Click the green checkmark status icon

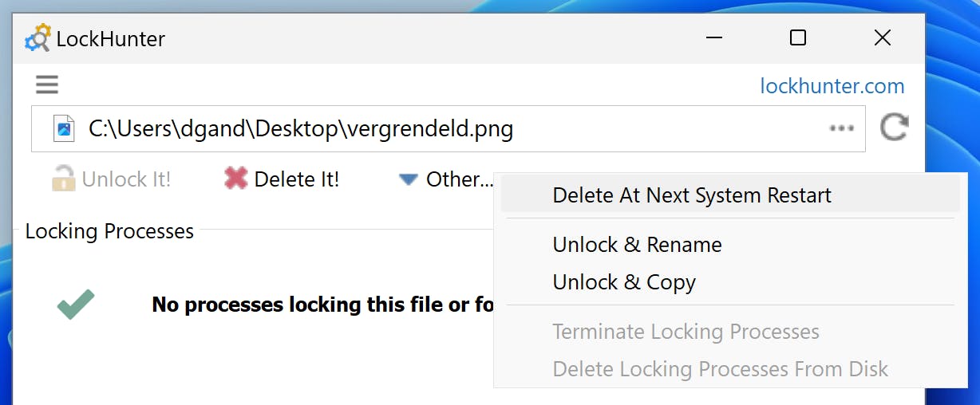(x=76, y=305)
